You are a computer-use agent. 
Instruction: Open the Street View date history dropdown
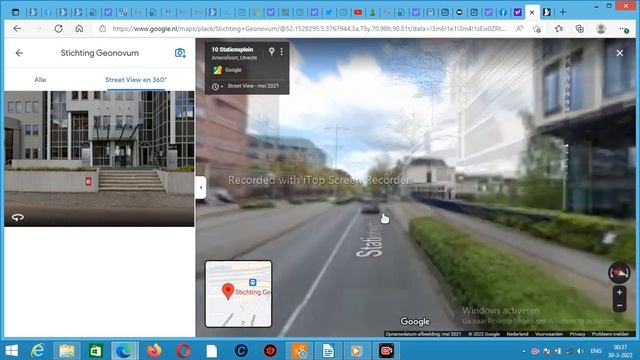217,87
